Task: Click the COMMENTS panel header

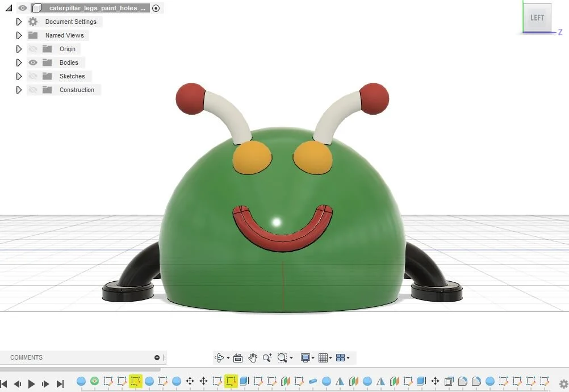Action: pyautogui.click(x=27, y=357)
